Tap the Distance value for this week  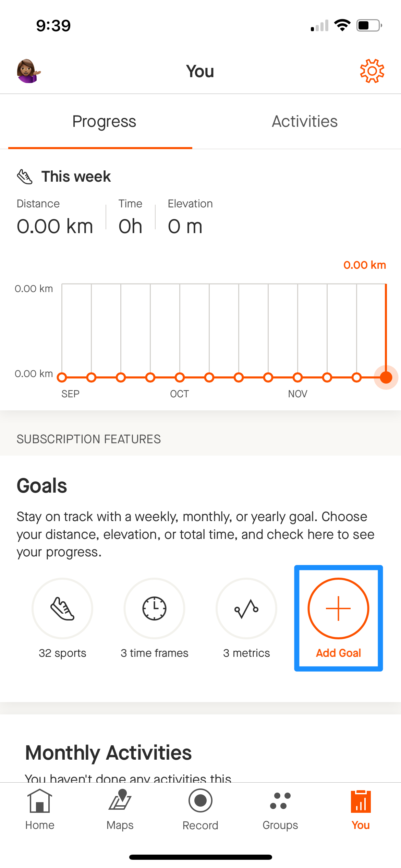(x=55, y=226)
